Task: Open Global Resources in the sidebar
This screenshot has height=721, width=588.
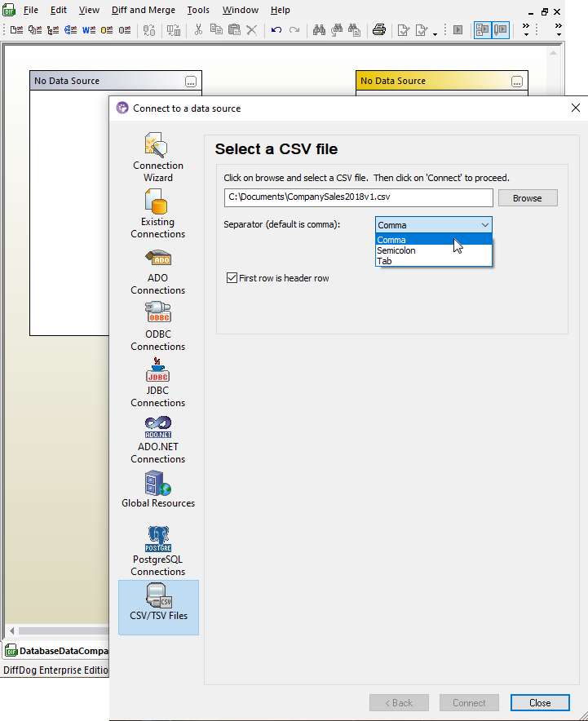Action: [x=158, y=489]
